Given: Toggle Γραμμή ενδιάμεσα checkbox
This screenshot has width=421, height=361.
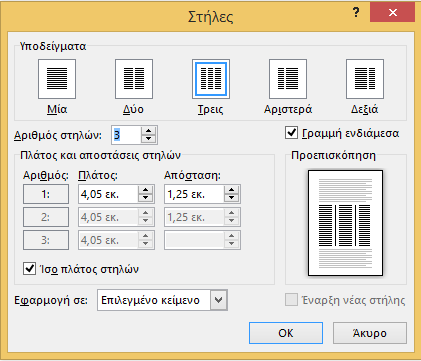Looking at the screenshot, I should (291, 133).
